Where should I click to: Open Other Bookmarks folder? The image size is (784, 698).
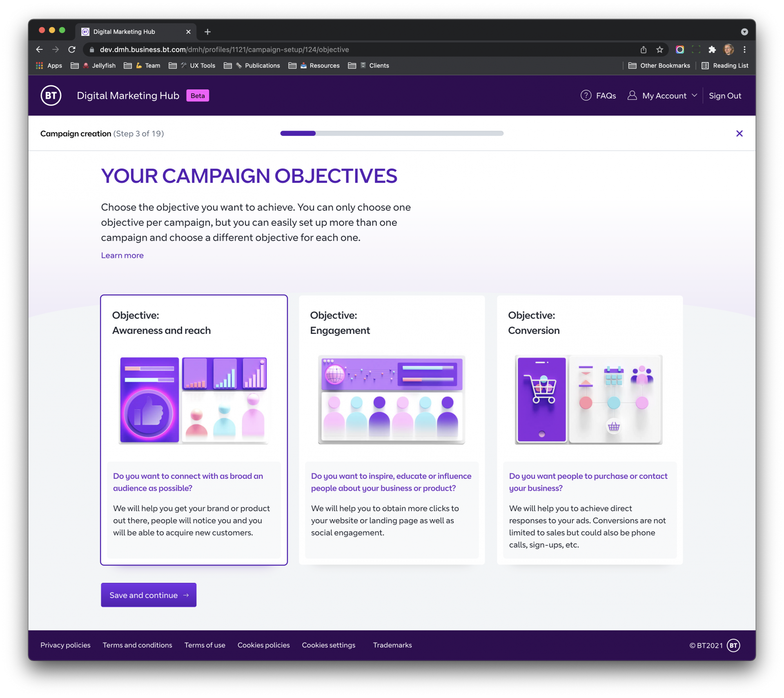pyautogui.click(x=659, y=66)
